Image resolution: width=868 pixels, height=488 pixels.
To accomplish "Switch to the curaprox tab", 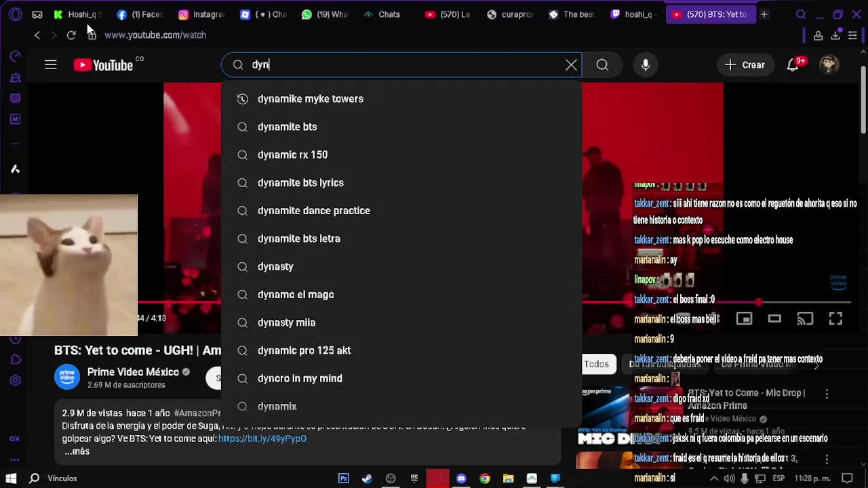I will pos(511,14).
